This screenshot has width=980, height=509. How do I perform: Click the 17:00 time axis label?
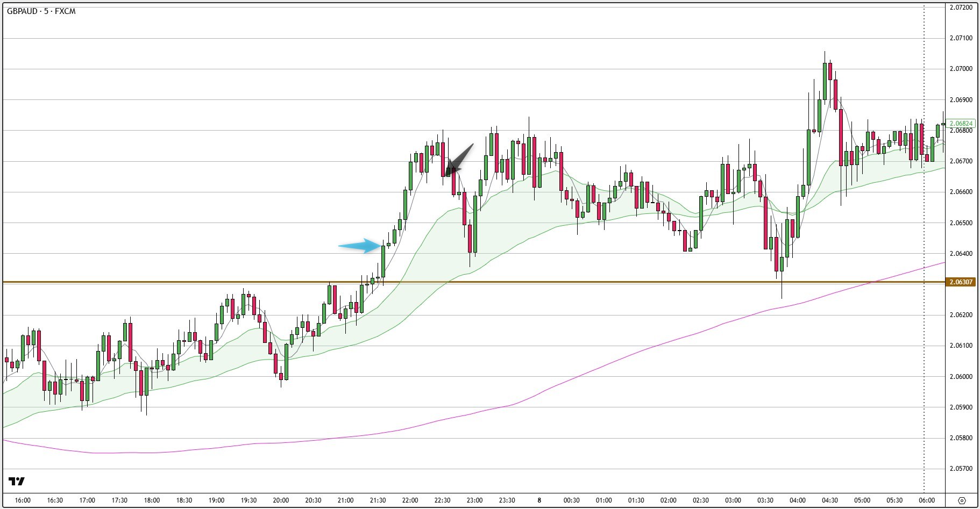[x=87, y=500]
